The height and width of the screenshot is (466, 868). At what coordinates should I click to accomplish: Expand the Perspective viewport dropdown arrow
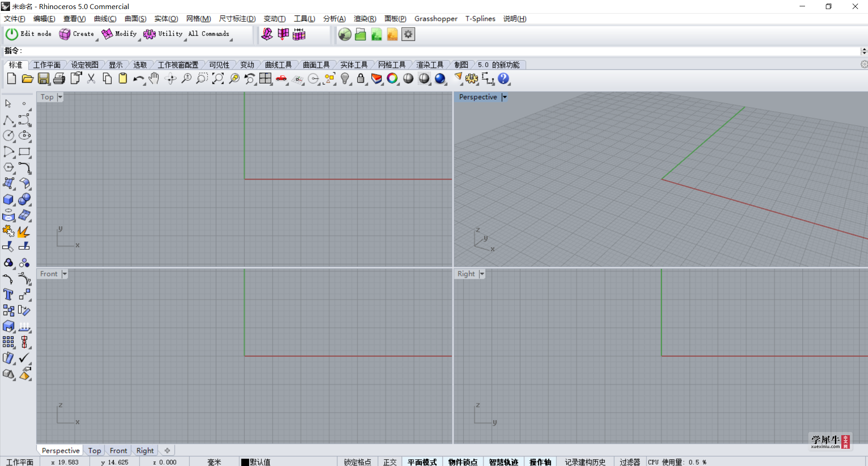(504, 97)
